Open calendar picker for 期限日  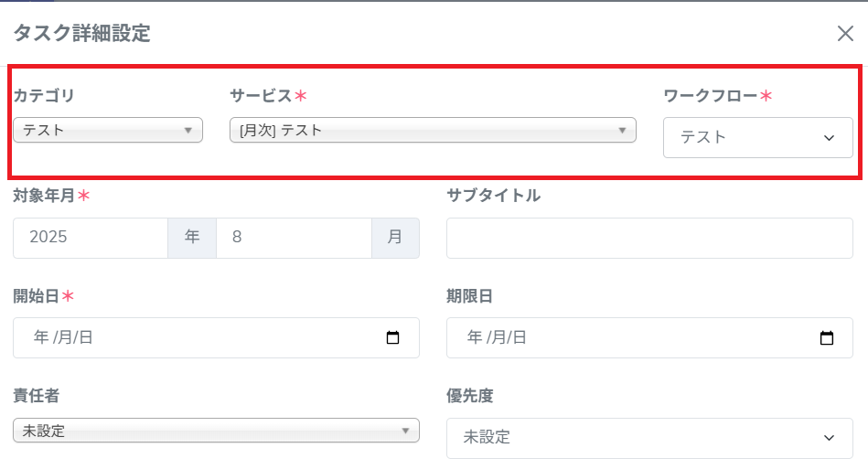coord(827,337)
